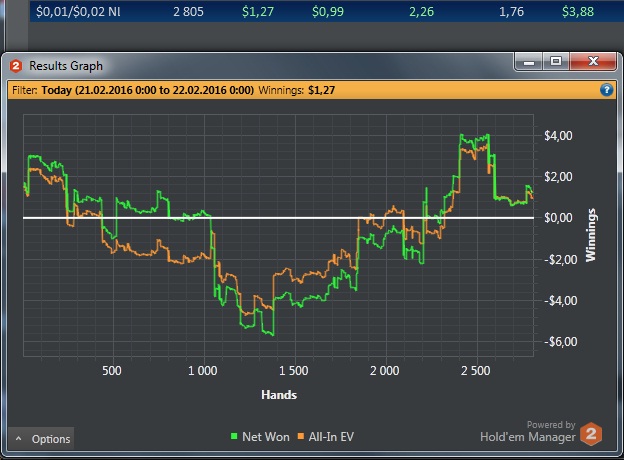Screen dimensions: 624x460
Task: Click the $3,88 value cell
Action: point(578,12)
